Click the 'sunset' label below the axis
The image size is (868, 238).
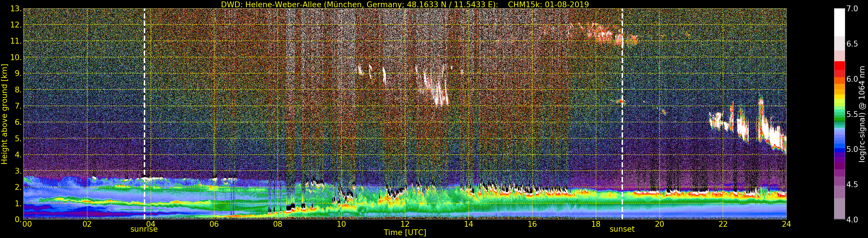(x=622, y=229)
